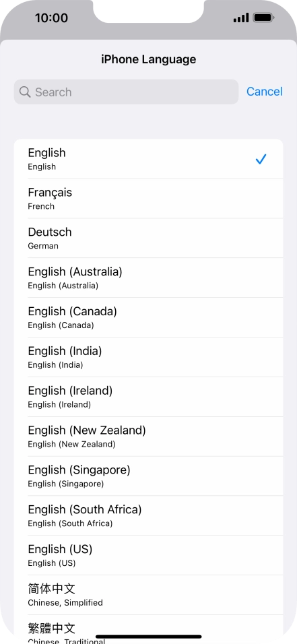Tap the home indicator bar
Viewport: 297px width, 644px height.
click(x=149, y=637)
